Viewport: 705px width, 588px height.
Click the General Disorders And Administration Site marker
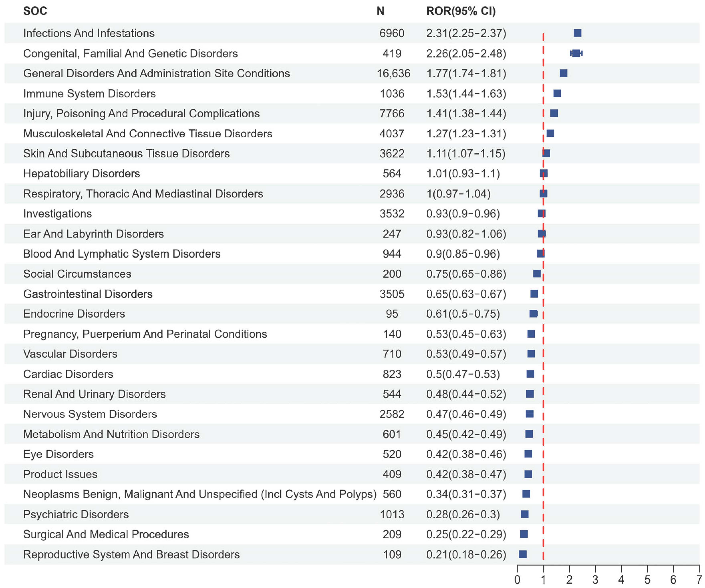click(563, 73)
